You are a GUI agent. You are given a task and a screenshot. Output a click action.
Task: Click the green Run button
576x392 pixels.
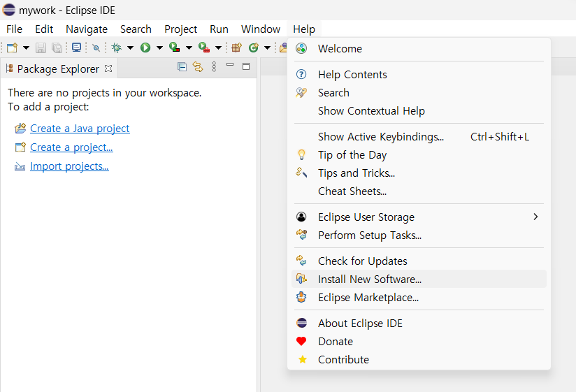(x=145, y=48)
